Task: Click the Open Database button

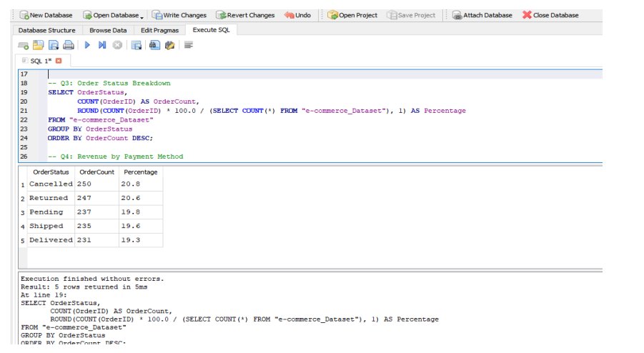Action: click(111, 15)
